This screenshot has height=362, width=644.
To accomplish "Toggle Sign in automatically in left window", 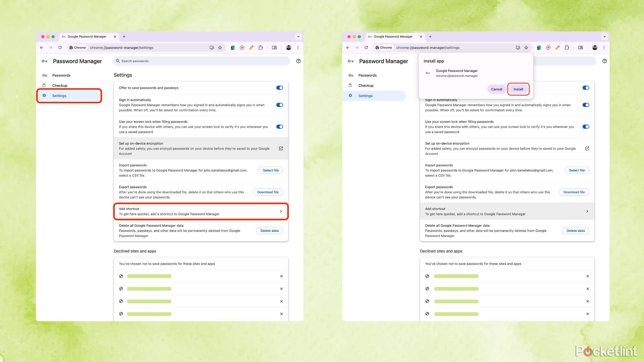I will [279, 105].
